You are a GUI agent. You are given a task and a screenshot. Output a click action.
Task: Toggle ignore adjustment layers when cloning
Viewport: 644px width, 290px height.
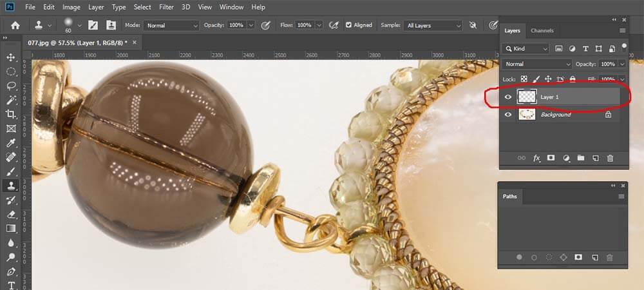pos(473,26)
